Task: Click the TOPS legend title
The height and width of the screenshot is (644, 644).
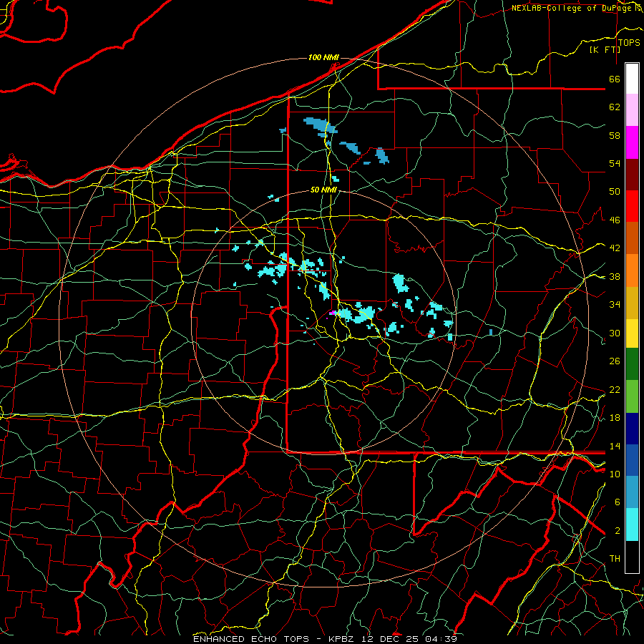Action: (629, 42)
